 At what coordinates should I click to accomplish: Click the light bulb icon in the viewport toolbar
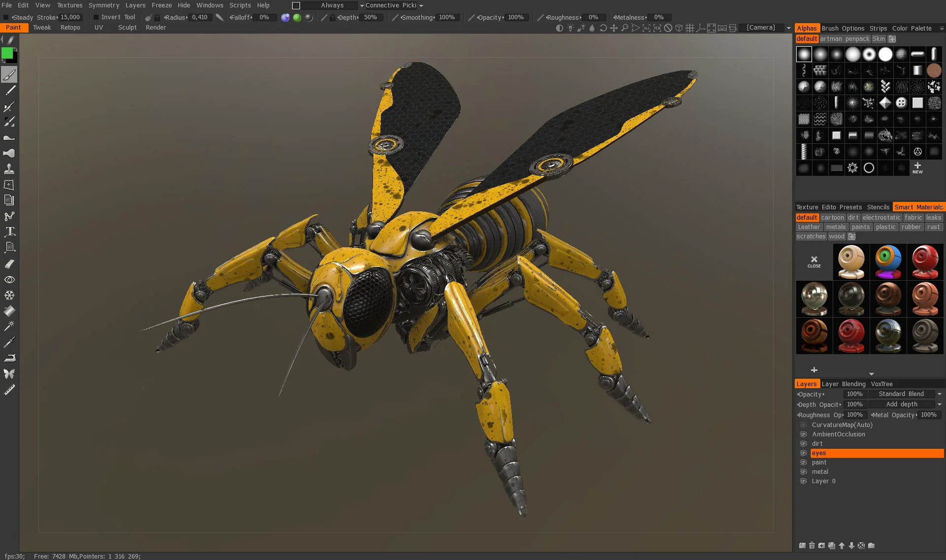pos(570,28)
